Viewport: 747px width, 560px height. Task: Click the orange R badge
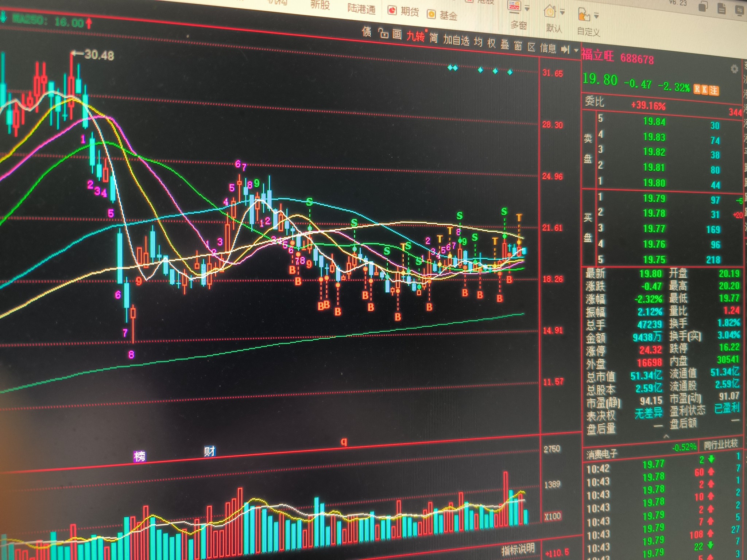(697, 89)
